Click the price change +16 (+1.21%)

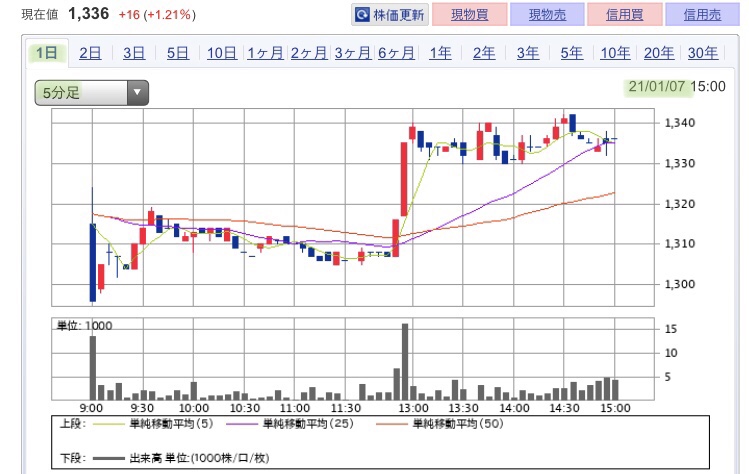pyautogui.click(x=157, y=15)
